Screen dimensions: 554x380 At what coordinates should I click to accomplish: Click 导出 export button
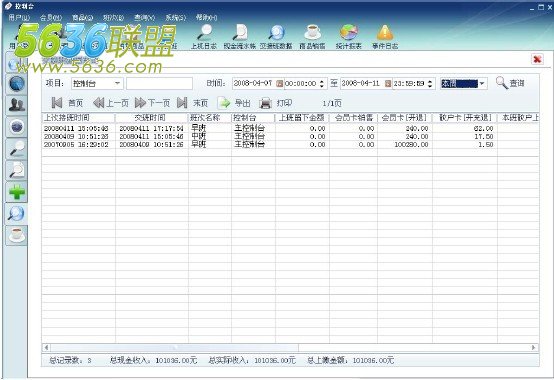click(x=234, y=103)
